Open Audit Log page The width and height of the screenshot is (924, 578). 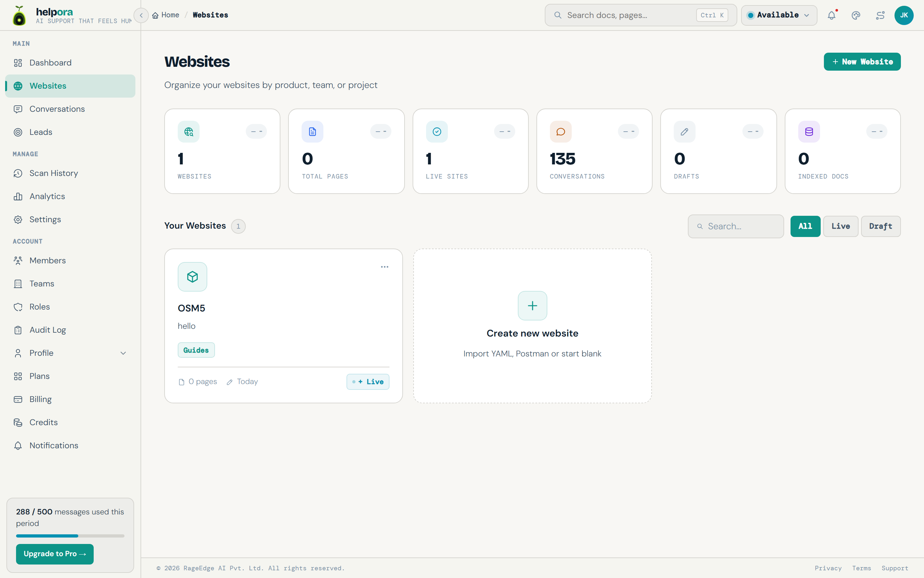tap(70, 330)
